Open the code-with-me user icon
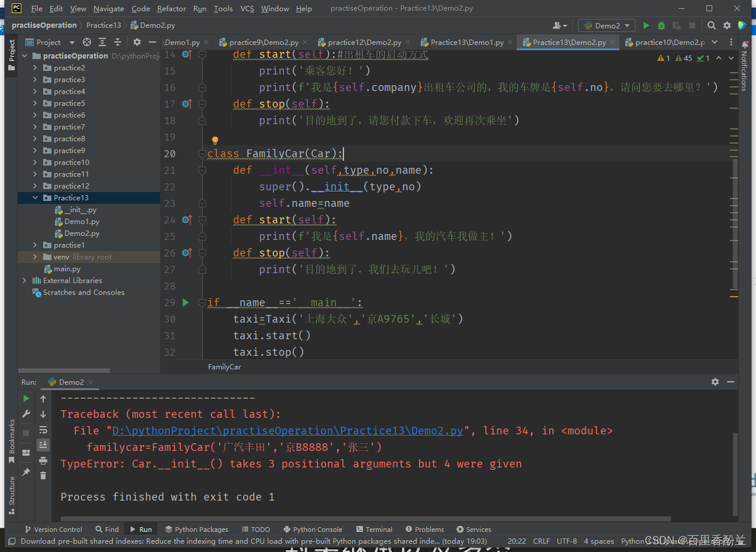This screenshot has height=552, width=756. (559, 25)
